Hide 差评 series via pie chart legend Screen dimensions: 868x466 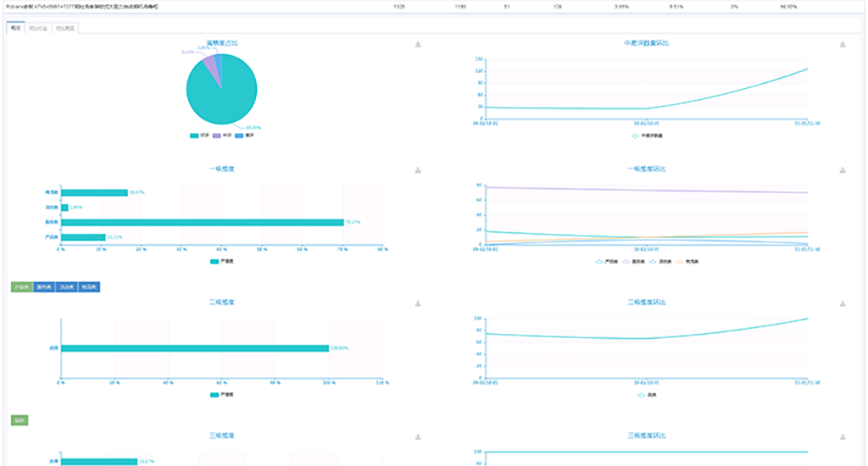243,136
